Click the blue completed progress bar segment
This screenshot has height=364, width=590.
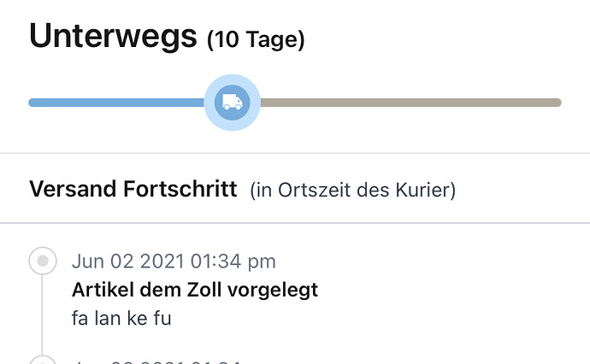pyautogui.click(x=116, y=103)
